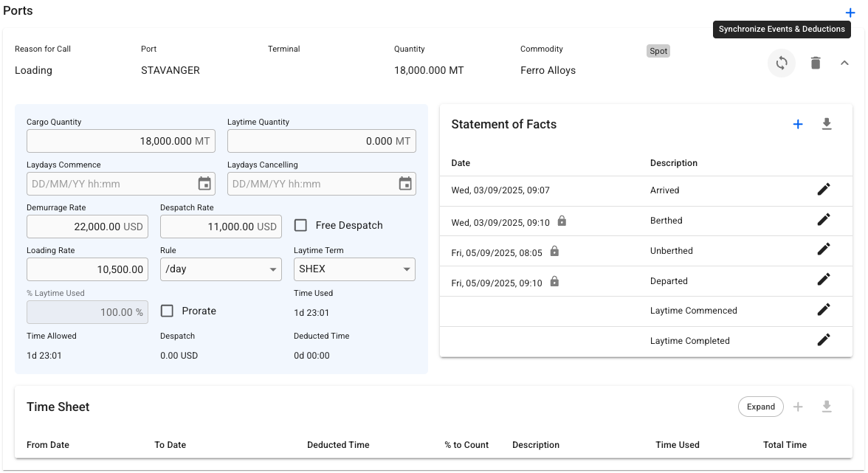Image resolution: width=868 pixels, height=473 pixels.
Task: Delete the Stavanger port call
Action: point(815,63)
